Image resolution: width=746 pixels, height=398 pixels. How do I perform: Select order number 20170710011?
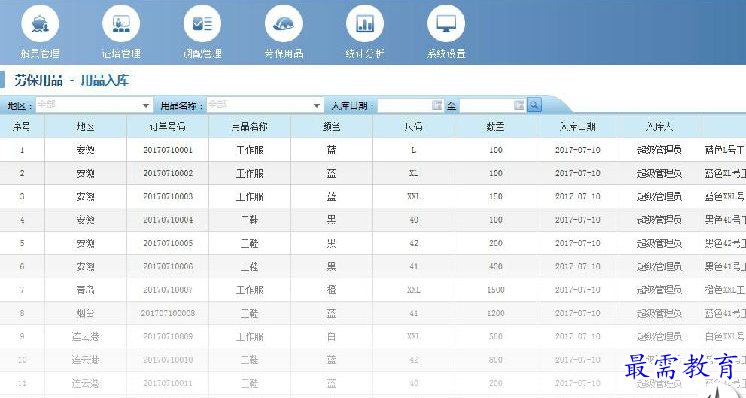167,383
